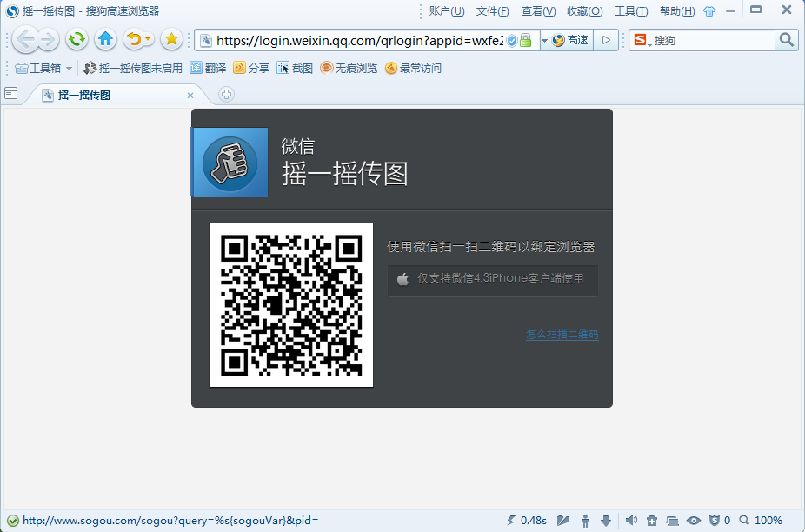The height and width of the screenshot is (532, 805).
Task: Click the status bar sogou.com URL text
Action: click(x=170, y=521)
